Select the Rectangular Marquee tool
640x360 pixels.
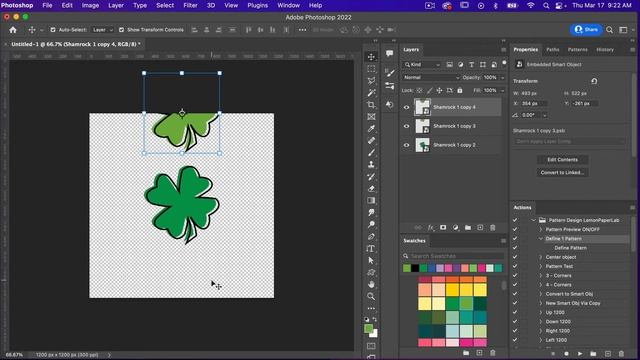[x=371, y=69]
